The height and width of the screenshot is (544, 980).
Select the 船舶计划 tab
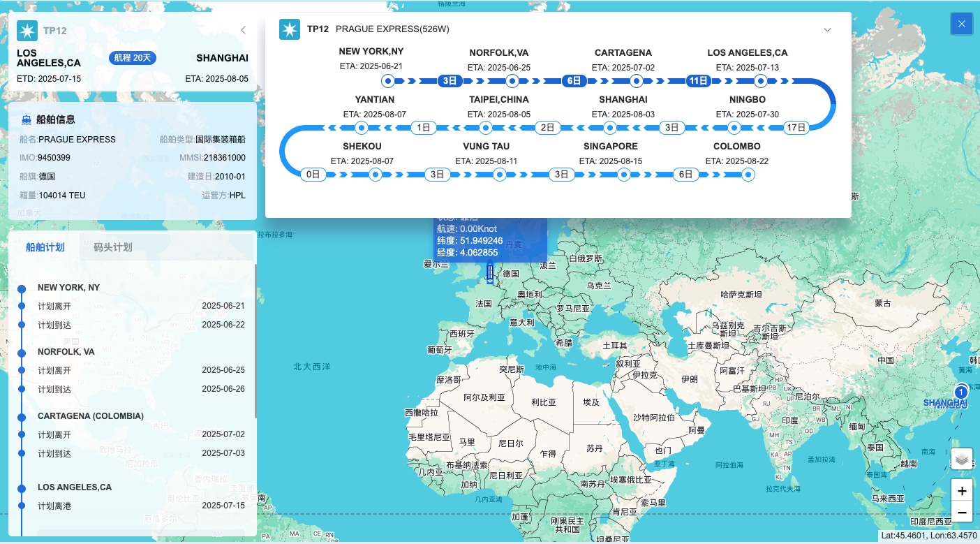45,247
